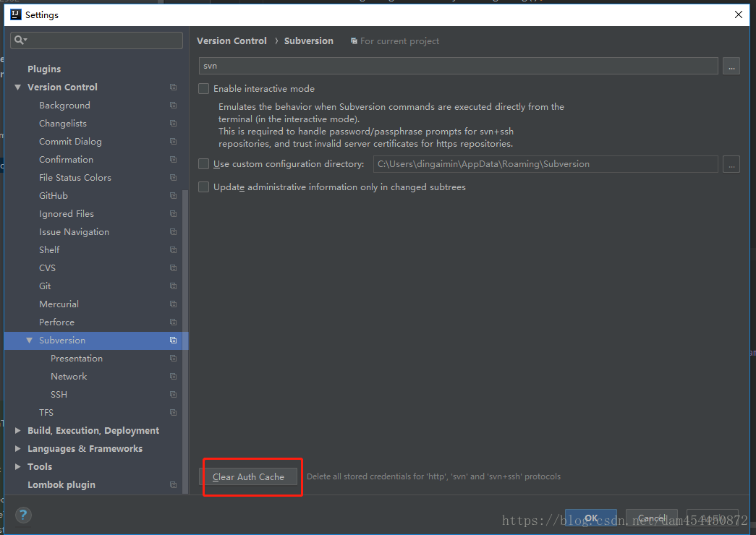
Task: Click project-level icon beside TFS
Action: (x=173, y=413)
